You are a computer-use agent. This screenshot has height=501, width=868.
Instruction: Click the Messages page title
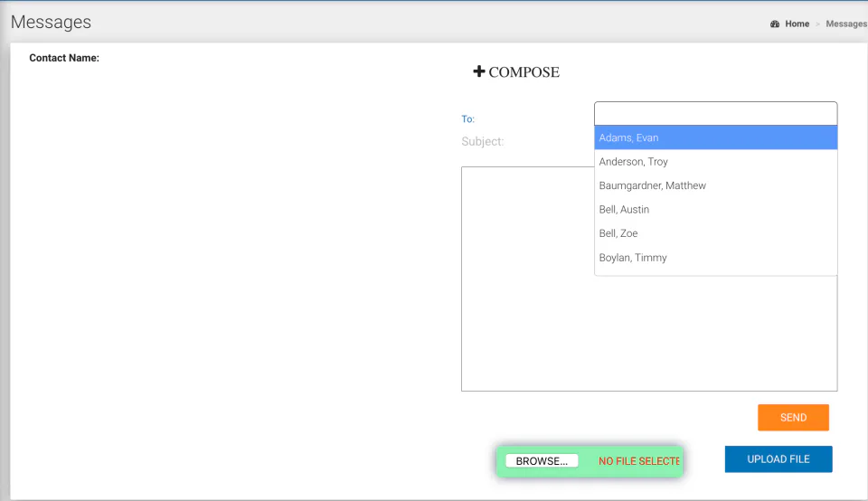[x=51, y=22]
